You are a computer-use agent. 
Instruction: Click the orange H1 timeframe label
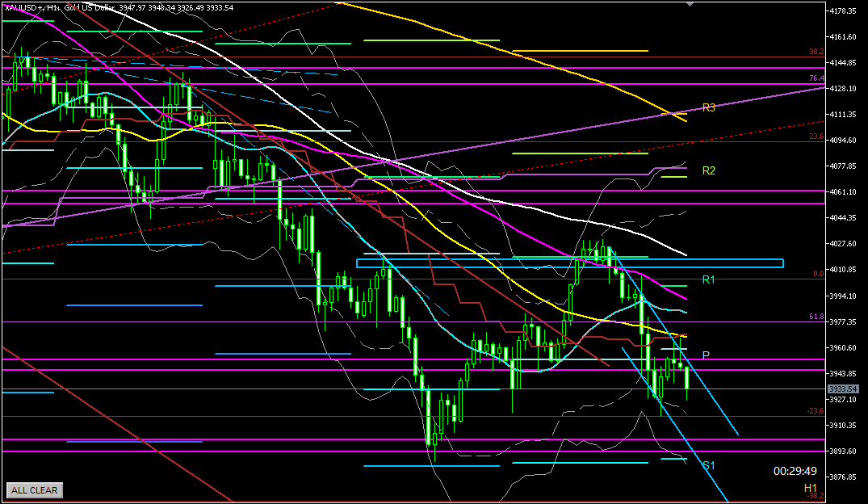pos(810,488)
